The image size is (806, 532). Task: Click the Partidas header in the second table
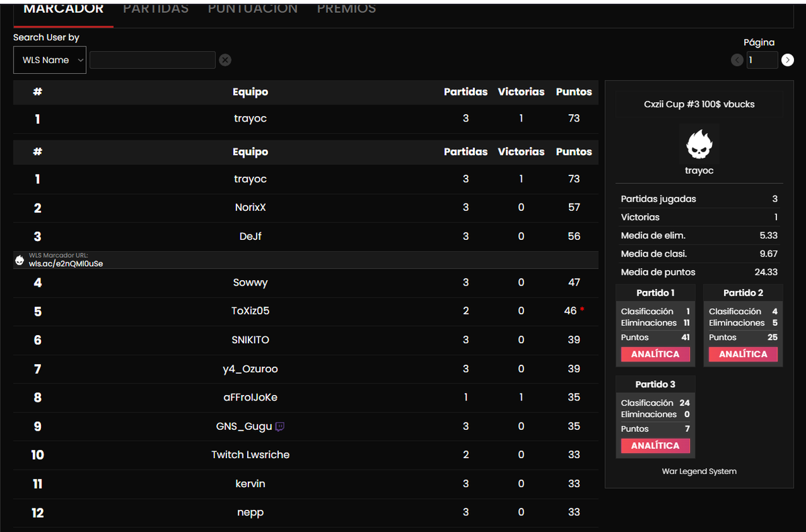click(x=465, y=152)
